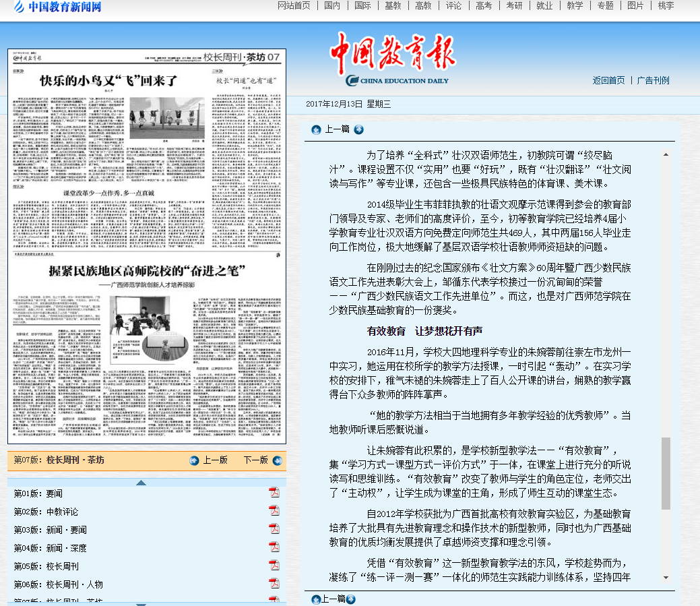Open PDF icon for 第03版 新闻·要闻
Image resolution: width=700 pixels, height=606 pixels.
[x=274, y=528]
